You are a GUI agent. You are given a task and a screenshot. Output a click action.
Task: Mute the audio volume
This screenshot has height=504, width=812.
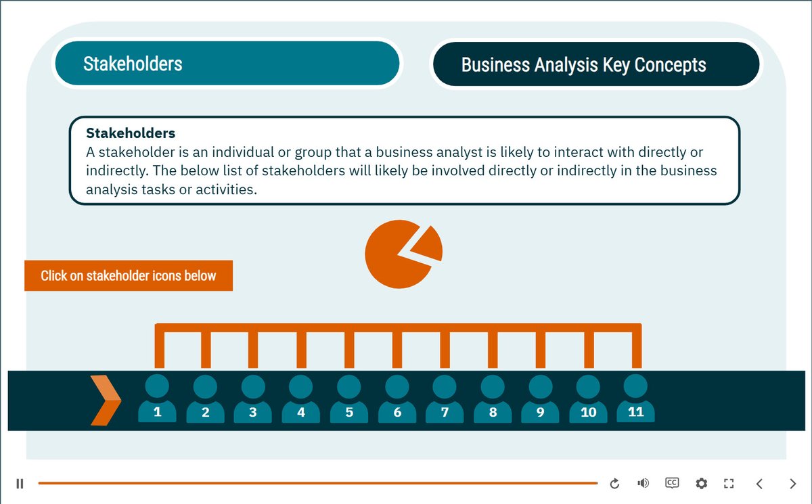coord(643,483)
